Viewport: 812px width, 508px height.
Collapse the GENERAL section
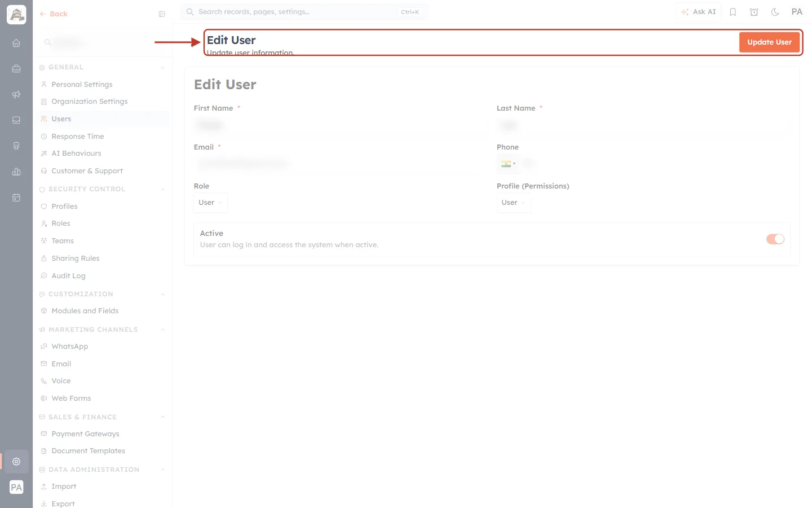pyautogui.click(x=163, y=68)
